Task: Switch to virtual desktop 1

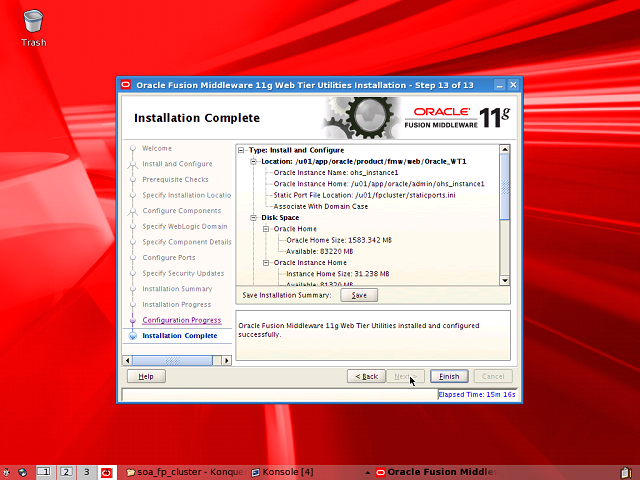Action: [x=44, y=472]
